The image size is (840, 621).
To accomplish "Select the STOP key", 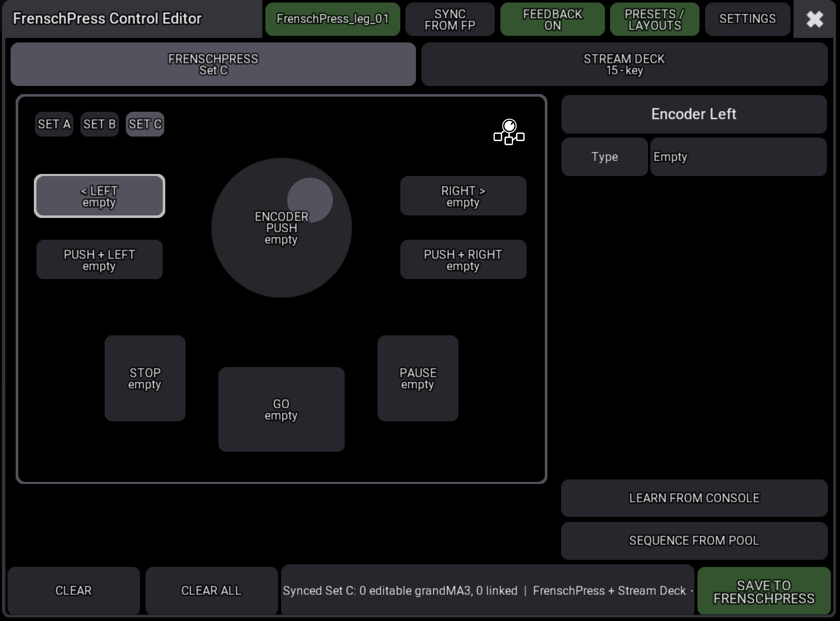I will [145, 378].
